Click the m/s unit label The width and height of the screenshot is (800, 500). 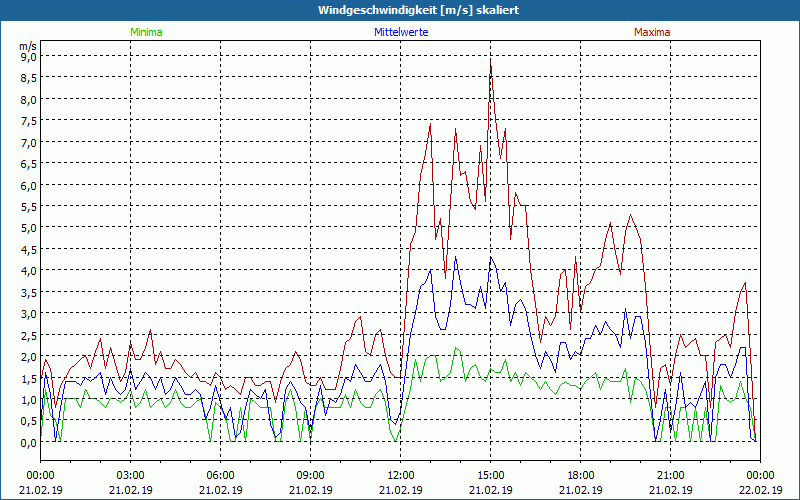(x=28, y=46)
